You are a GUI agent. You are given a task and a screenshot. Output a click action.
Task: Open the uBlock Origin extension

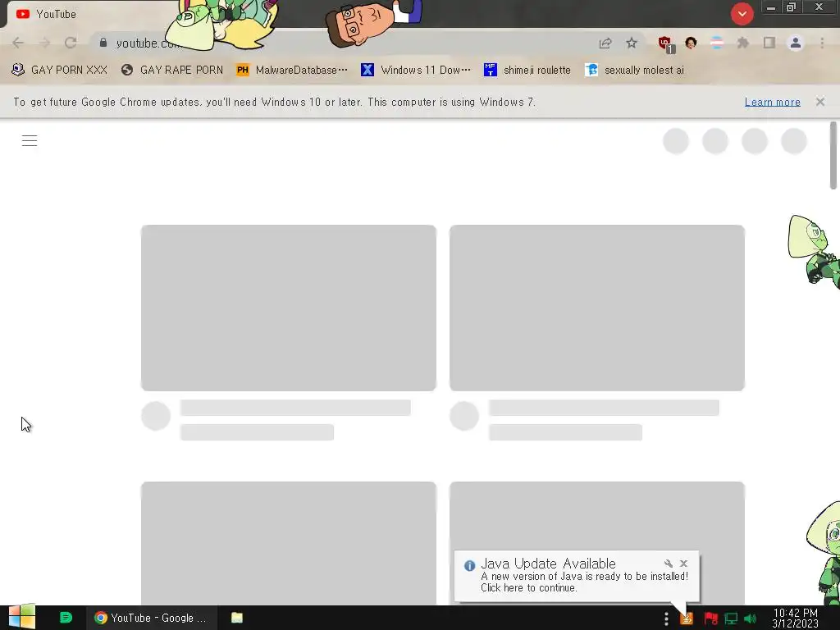pyautogui.click(x=666, y=44)
